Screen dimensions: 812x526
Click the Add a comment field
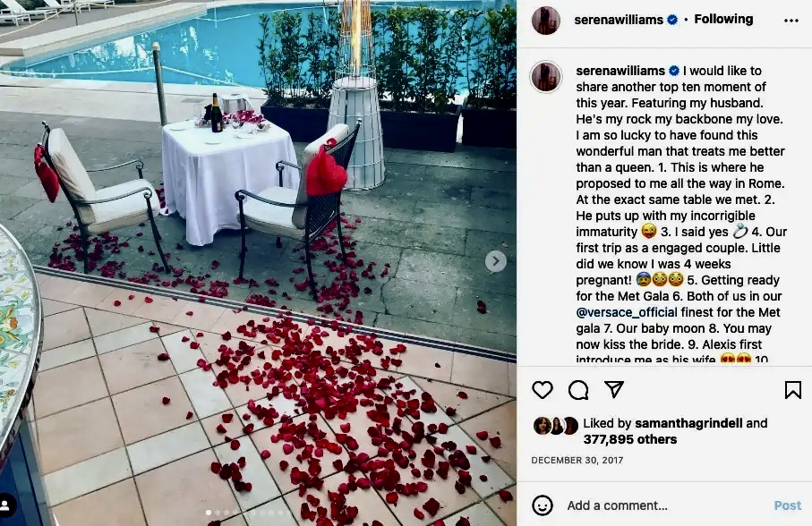[x=618, y=505]
